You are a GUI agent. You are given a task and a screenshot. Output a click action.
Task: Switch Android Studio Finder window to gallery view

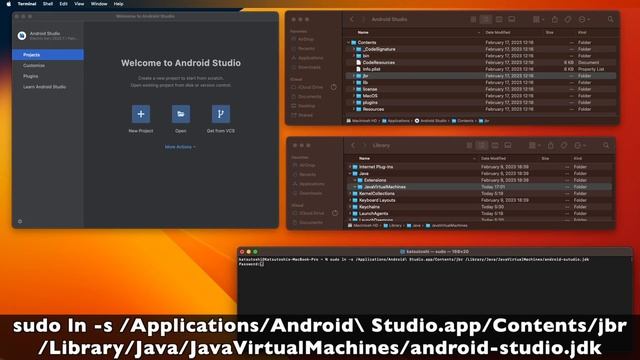tap(511, 19)
